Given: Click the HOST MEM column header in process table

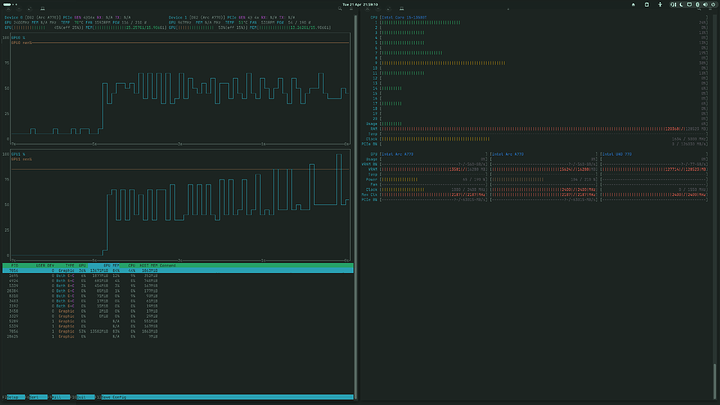Looking at the screenshot, I should click(x=149, y=265).
